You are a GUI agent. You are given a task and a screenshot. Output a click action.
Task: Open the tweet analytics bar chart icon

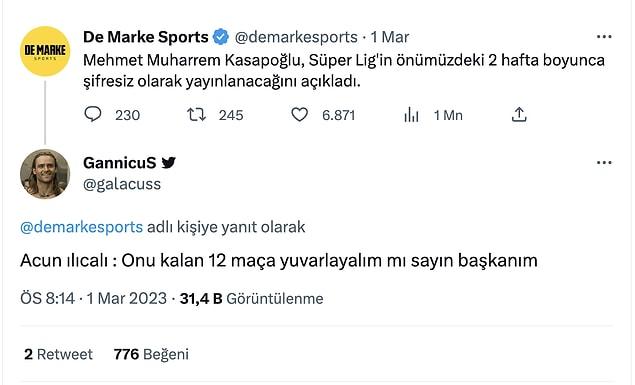point(411,115)
